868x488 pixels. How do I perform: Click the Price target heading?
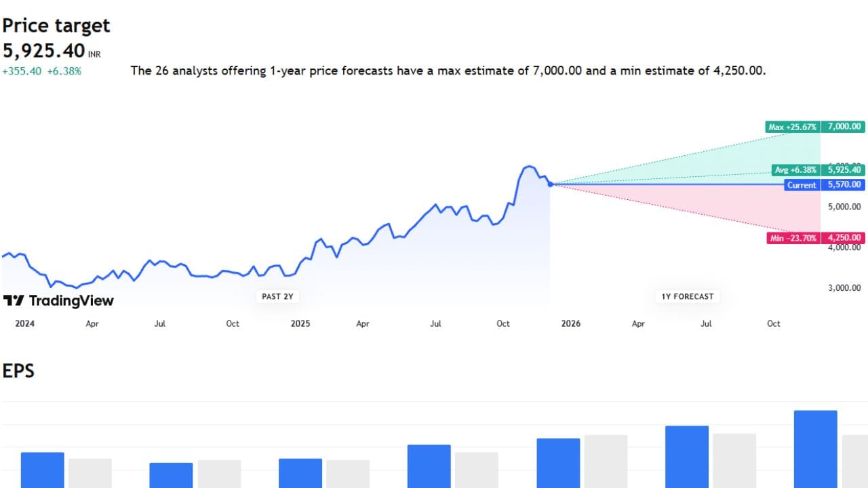click(x=56, y=26)
